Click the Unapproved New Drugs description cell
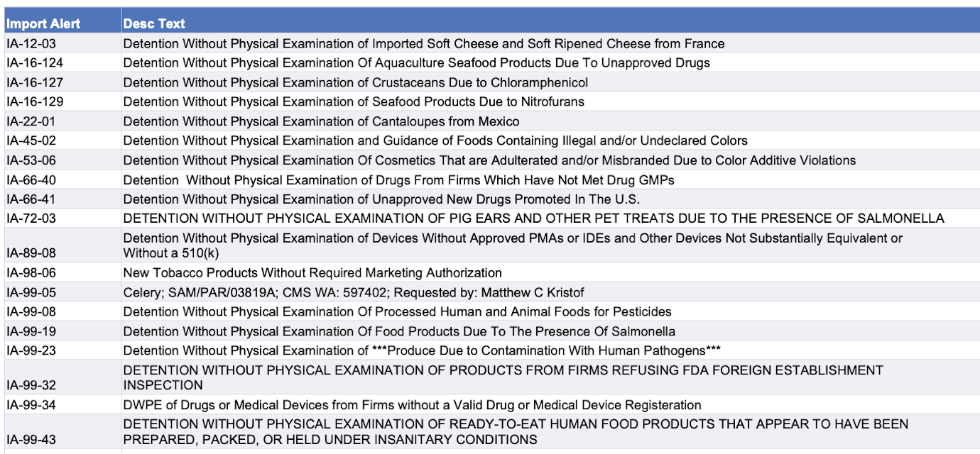The image size is (980, 454). 381,199
